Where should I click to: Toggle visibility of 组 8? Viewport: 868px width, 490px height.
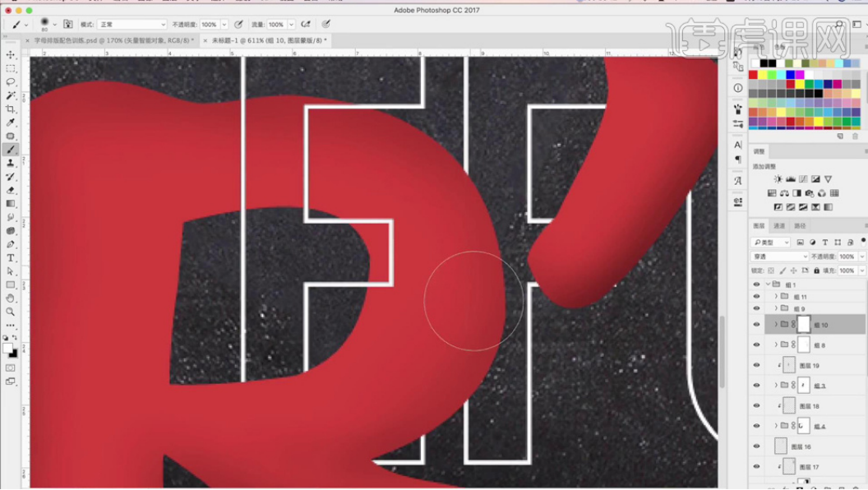pos(757,345)
